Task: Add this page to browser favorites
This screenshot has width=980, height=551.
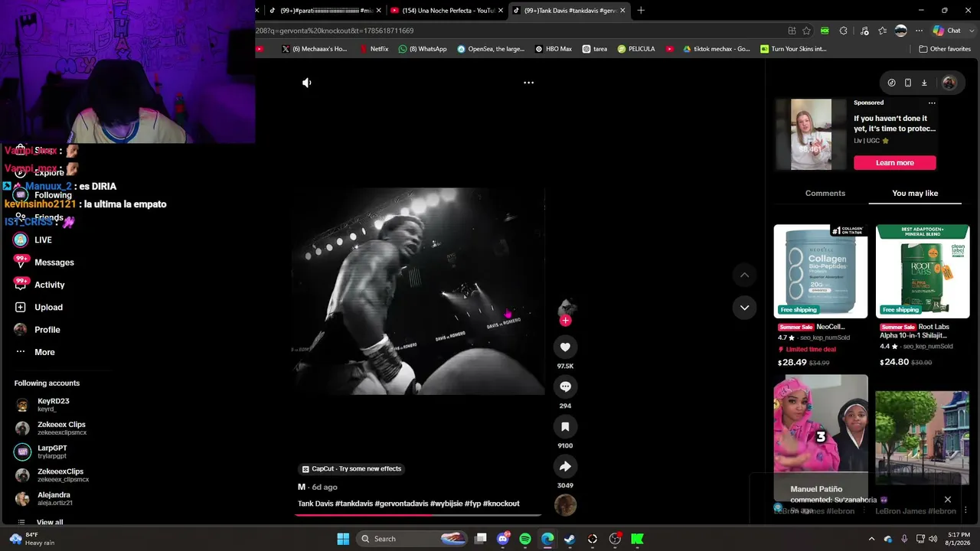Action: (x=806, y=31)
